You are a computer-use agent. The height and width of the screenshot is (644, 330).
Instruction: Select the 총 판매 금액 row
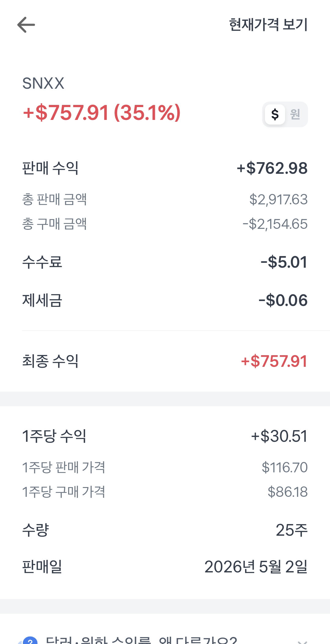(x=165, y=199)
